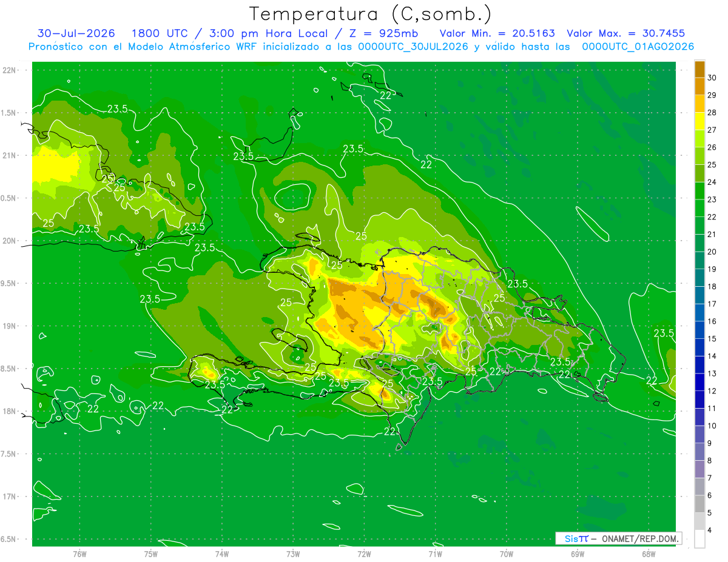
Task: Click color legend scale value 27
Action: tap(712, 130)
